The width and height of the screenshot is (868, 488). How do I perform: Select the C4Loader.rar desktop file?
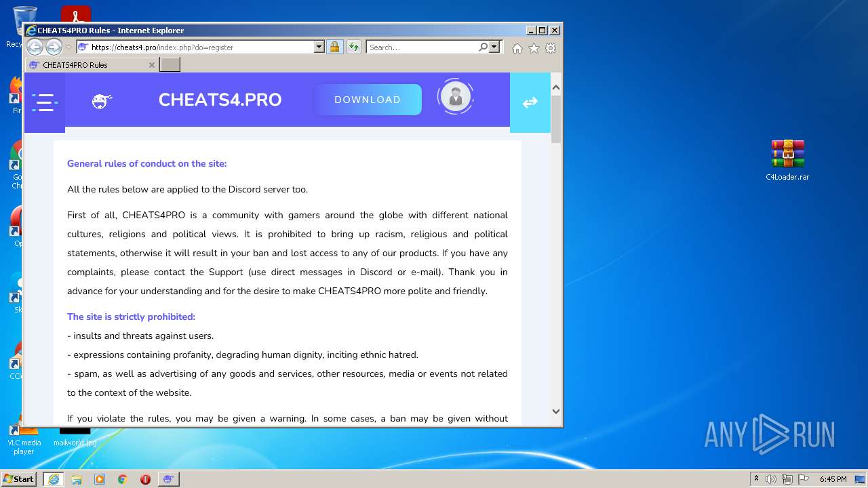click(787, 160)
